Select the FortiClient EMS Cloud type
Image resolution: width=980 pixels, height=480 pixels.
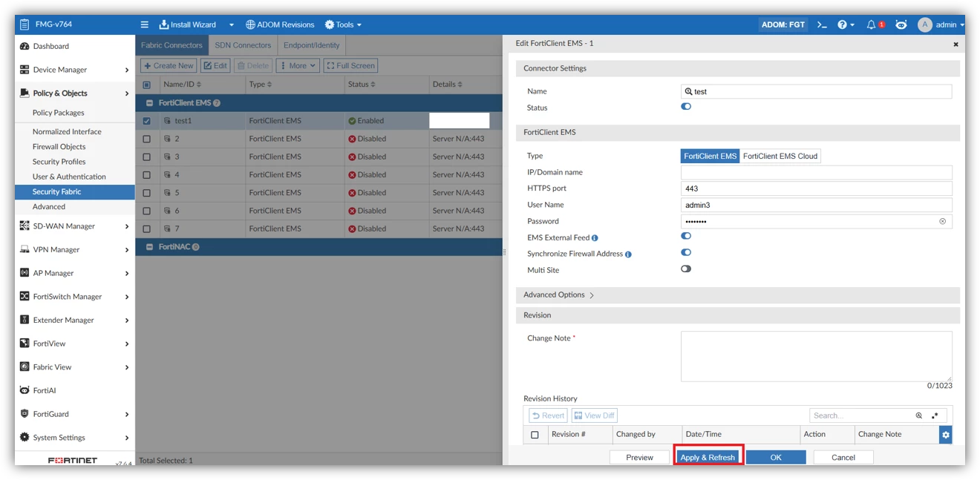[780, 156]
